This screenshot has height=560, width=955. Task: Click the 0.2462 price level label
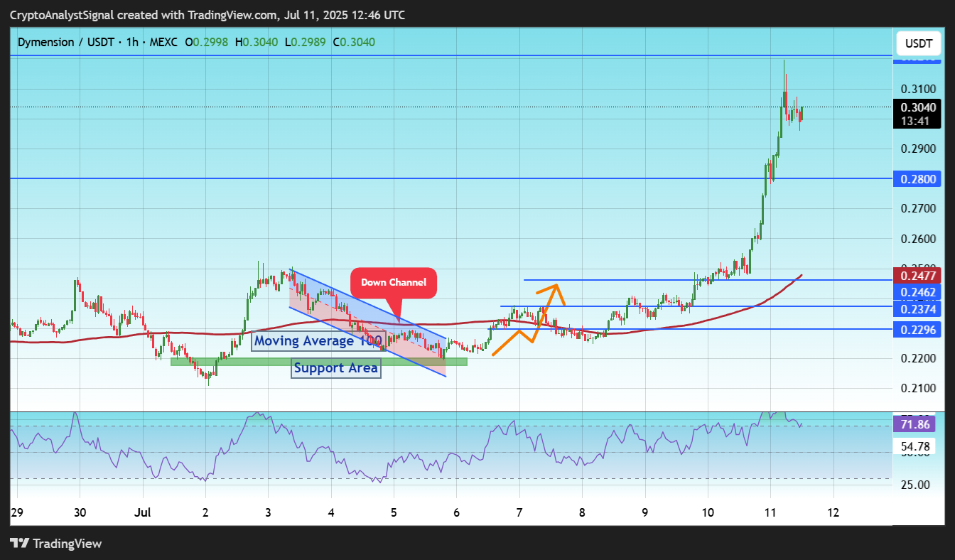pos(918,292)
